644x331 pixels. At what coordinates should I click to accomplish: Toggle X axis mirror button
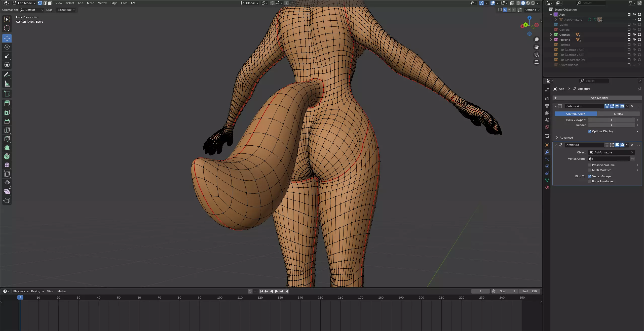(x=505, y=10)
